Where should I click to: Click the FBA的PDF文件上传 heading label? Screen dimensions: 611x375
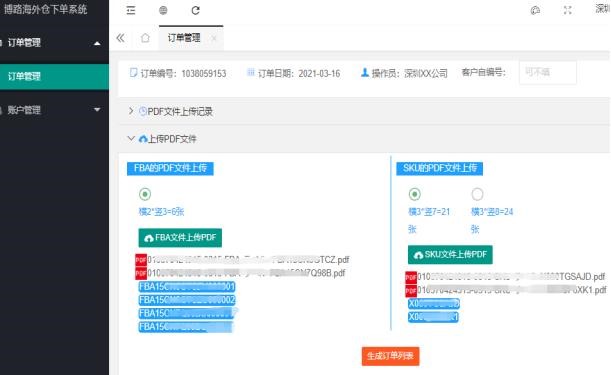170,168
